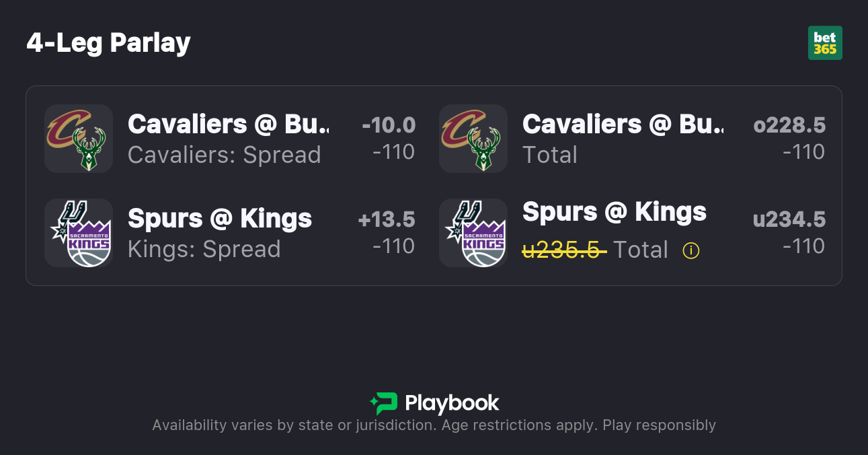This screenshot has width=868, height=455.
Task: Open the Playbook wordmark link
Action: pyautogui.click(x=452, y=403)
